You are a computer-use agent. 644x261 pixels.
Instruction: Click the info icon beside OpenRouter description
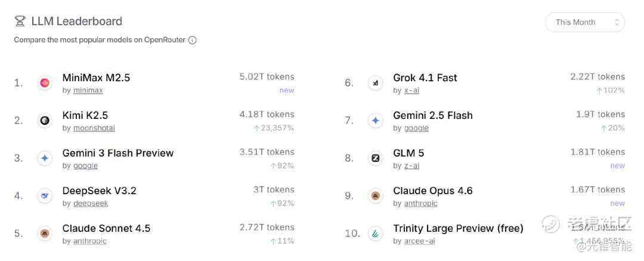pyautogui.click(x=193, y=40)
